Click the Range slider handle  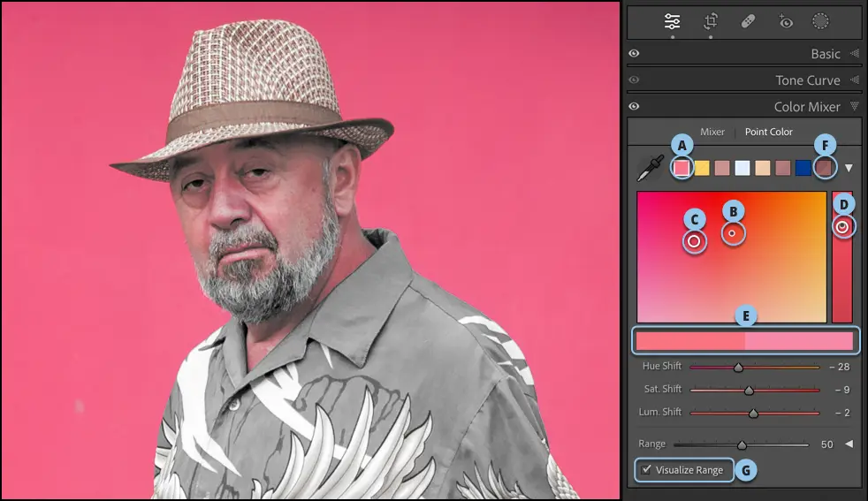pyautogui.click(x=742, y=444)
